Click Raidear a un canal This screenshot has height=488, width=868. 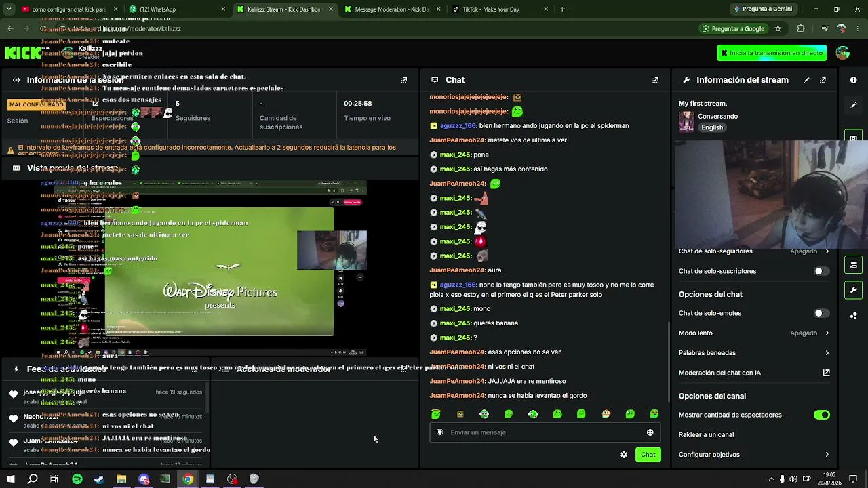(706, 435)
